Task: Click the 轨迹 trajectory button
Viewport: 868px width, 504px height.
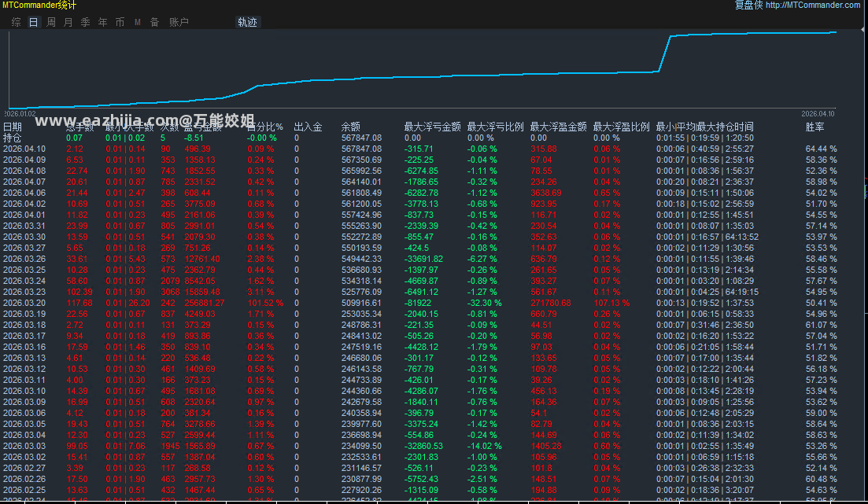Action: pos(247,22)
